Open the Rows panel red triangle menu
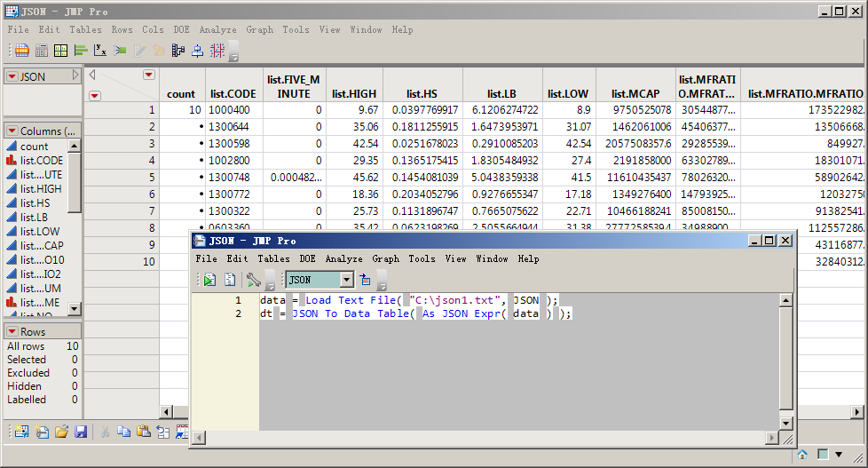Viewport: 868px width, 468px height. coord(12,331)
